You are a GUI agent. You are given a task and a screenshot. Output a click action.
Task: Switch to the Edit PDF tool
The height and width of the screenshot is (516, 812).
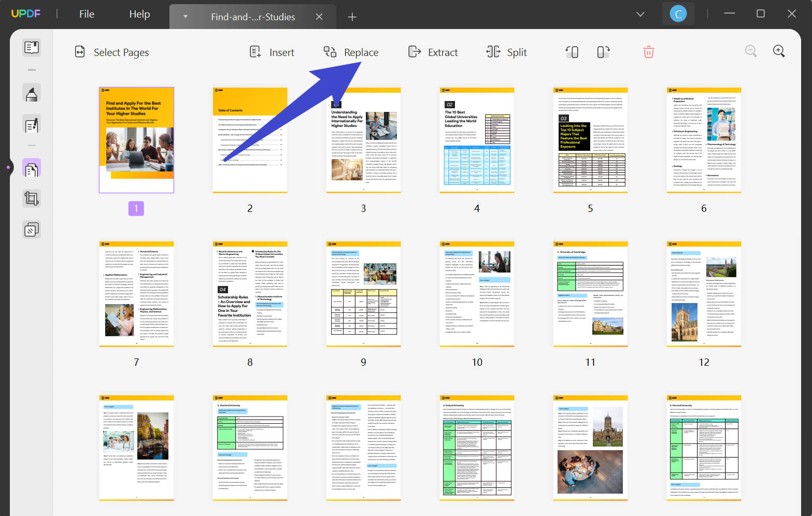(x=31, y=124)
